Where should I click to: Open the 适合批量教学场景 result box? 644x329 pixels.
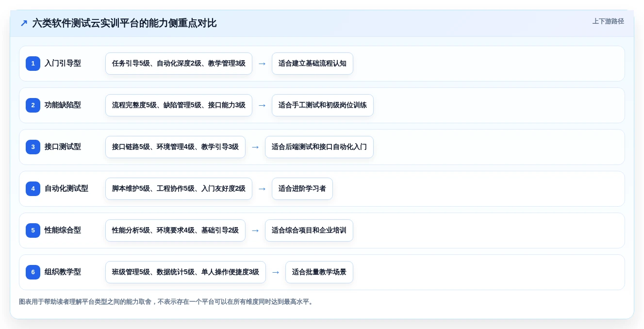319,272
